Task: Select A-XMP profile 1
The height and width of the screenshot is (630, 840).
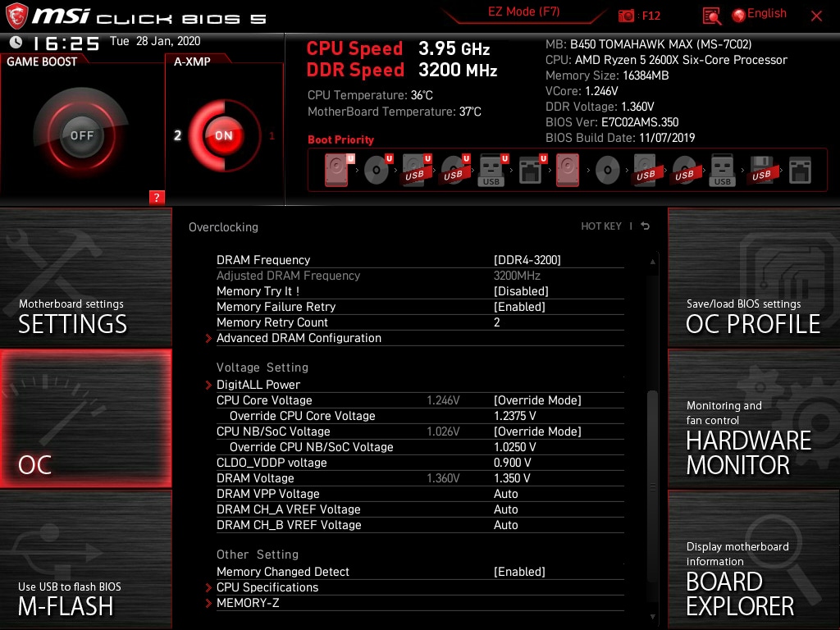Action: click(x=272, y=135)
